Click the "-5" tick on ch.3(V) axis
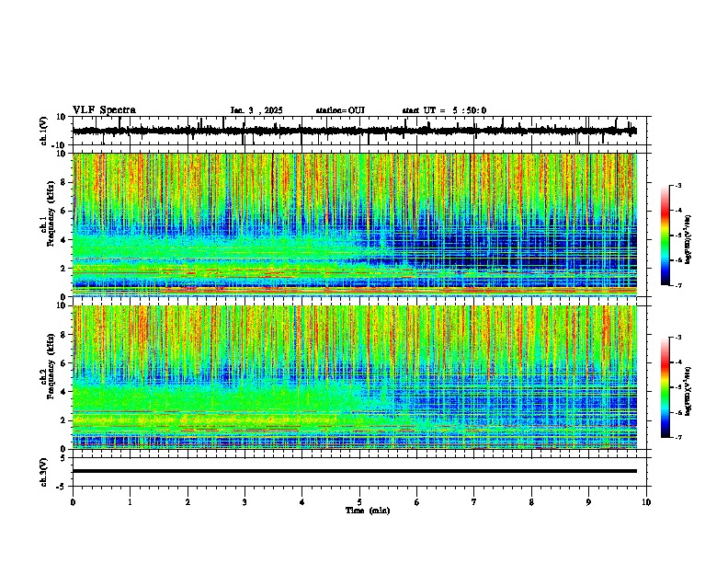The image size is (728, 563). (x=62, y=487)
